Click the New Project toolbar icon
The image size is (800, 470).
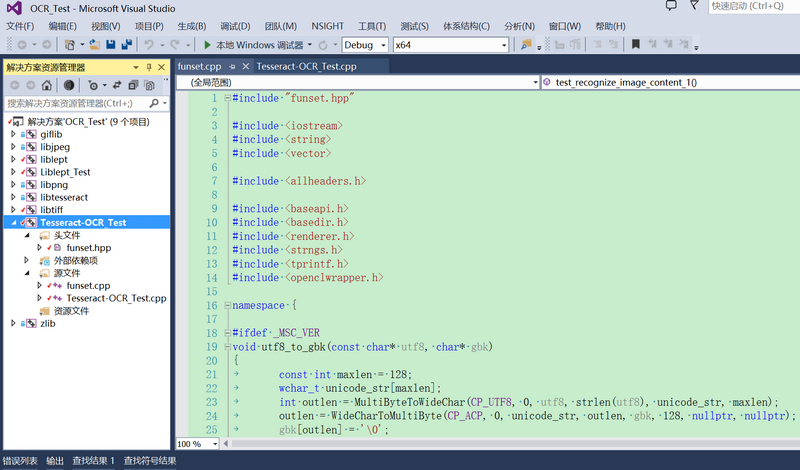70,45
